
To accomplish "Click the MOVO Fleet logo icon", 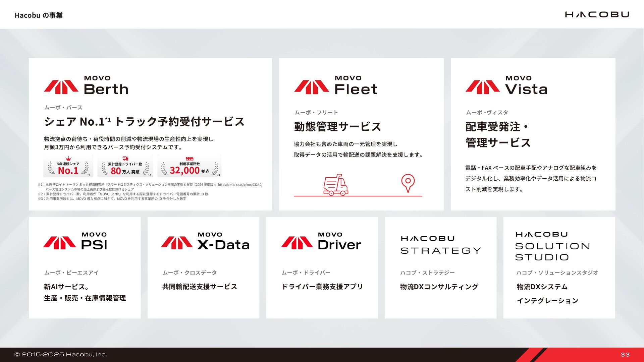I will pyautogui.click(x=311, y=87).
